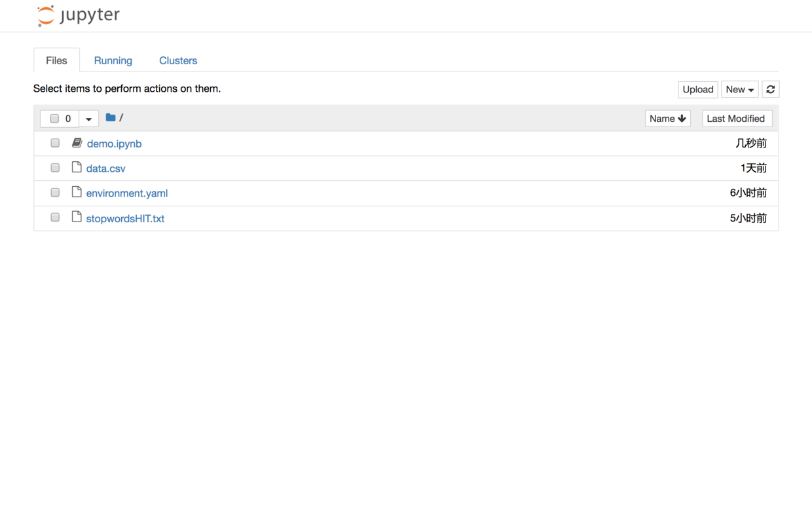The image size is (812, 508).
Task: Check the box for demo.ipynb
Action: (x=55, y=143)
